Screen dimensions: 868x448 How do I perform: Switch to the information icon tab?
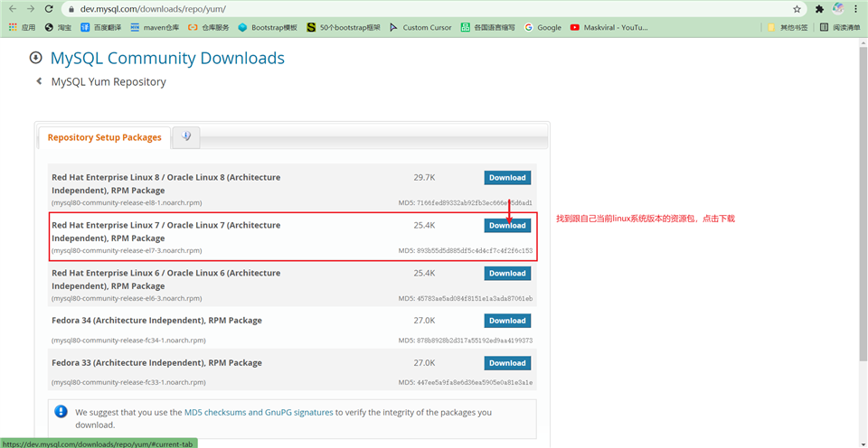(186, 136)
